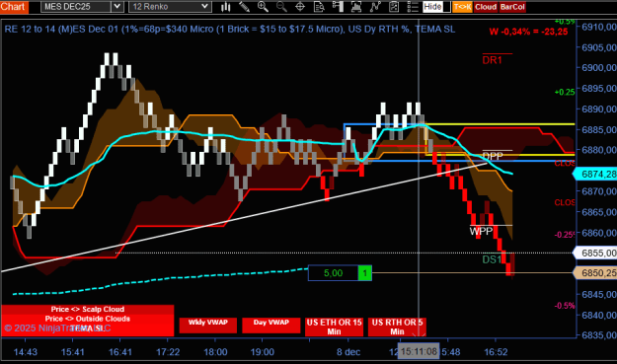The image size is (617, 364).
Task: Click the DS1 pivot label
Action: pos(492,259)
